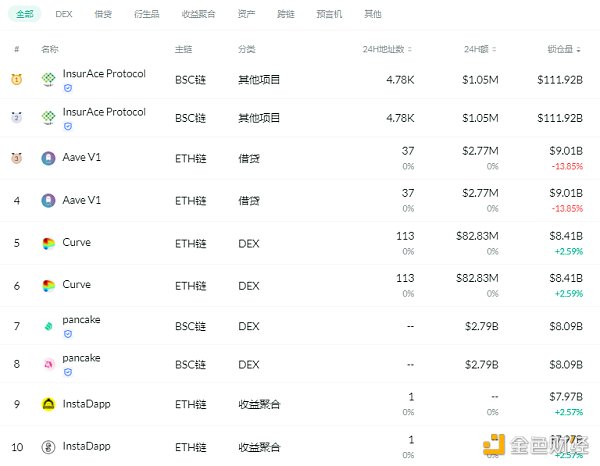Click 4.78K in the silver medal row
This screenshot has width=600, height=466.
click(400, 118)
